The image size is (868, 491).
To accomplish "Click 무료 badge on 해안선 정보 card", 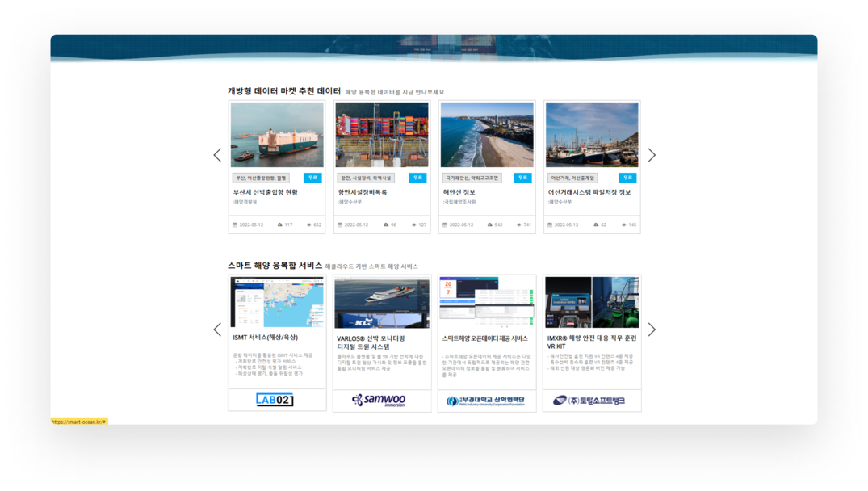I will point(522,178).
